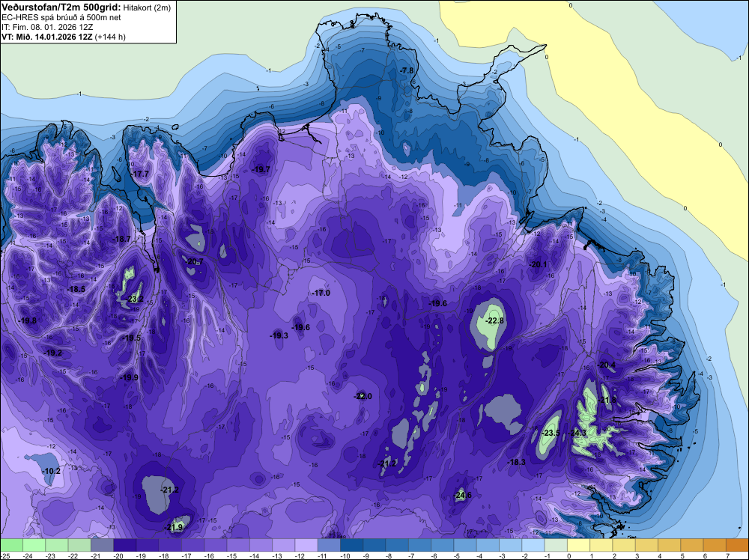Pick the slate-blue -11 legend swatch
This screenshot has width=749, height=560.
(329, 545)
